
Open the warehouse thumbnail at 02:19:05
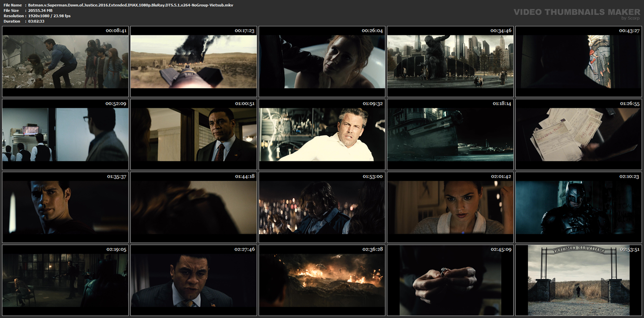[x=65, y=280]
